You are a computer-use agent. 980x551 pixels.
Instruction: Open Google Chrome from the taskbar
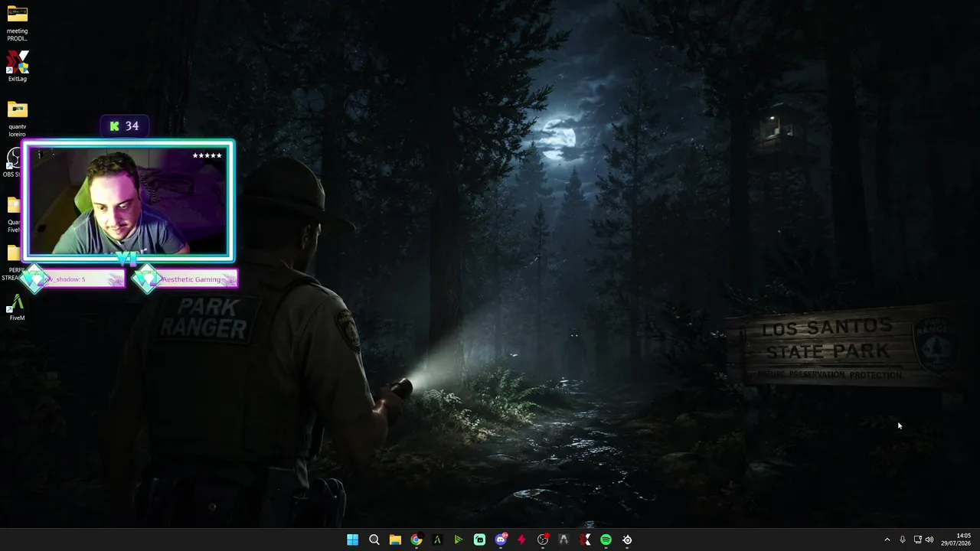tap(416, 540)
